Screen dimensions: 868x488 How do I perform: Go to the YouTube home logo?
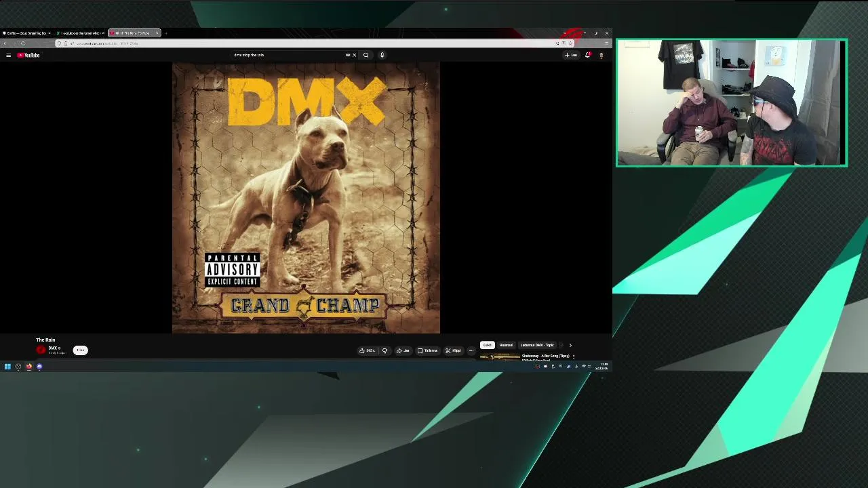tap(28, 55)
